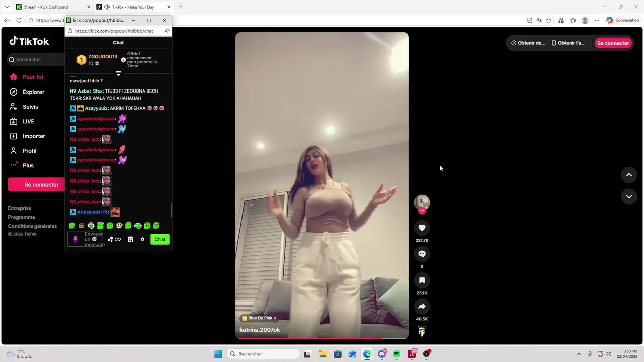Open ZGOUGOU13 top gifter entry
Viewport: 644px width, 362px height.
click(97, 60)
